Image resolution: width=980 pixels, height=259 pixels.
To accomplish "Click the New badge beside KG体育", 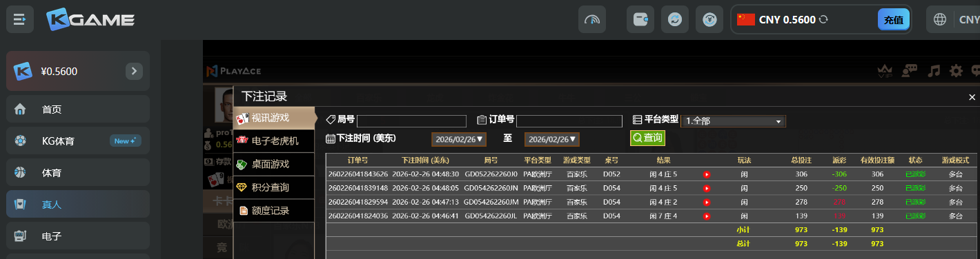I will coord(126,141).
